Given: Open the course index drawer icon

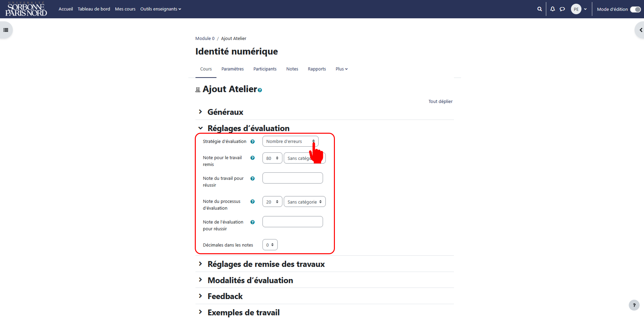Looking at the screenshot, I should [x=6, y=30].
